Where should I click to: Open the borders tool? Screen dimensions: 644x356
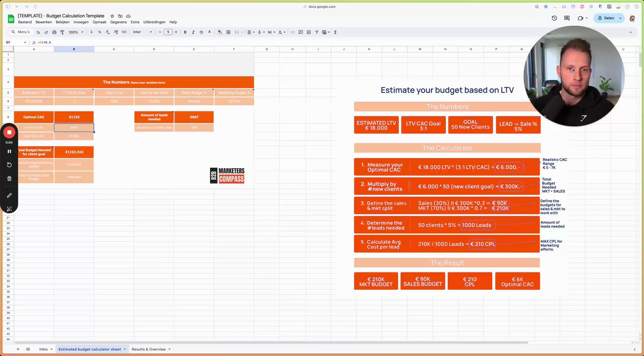[228, 32]
